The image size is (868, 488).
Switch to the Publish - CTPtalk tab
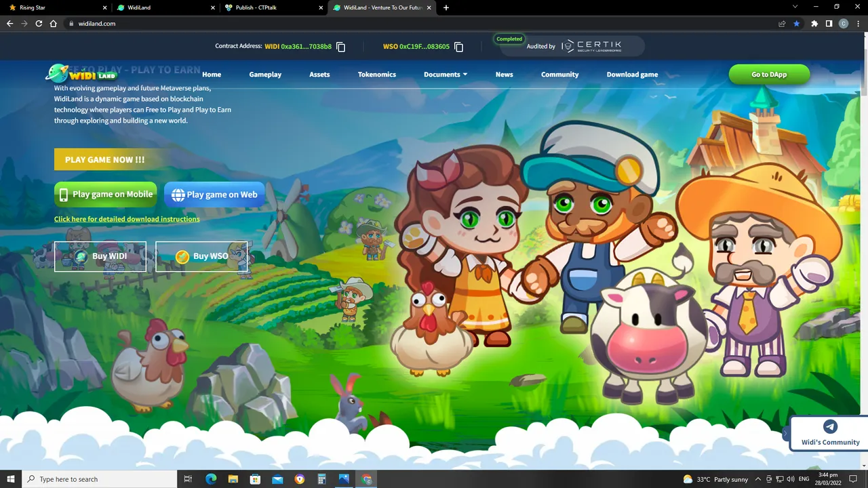pos(273,7)
